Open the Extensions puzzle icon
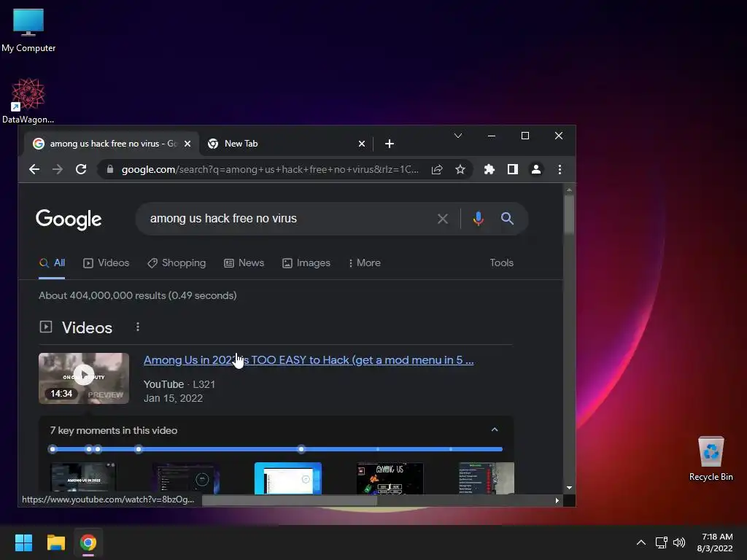 tap(489, 169)
